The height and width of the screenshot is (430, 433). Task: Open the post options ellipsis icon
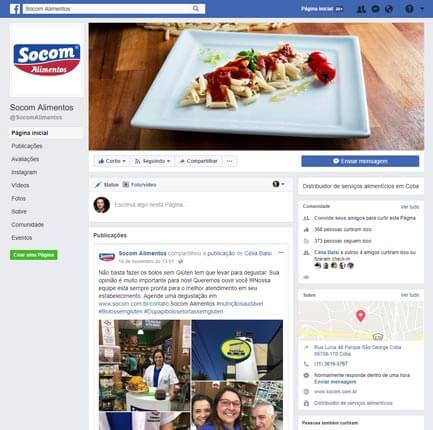tap(281, 253)
